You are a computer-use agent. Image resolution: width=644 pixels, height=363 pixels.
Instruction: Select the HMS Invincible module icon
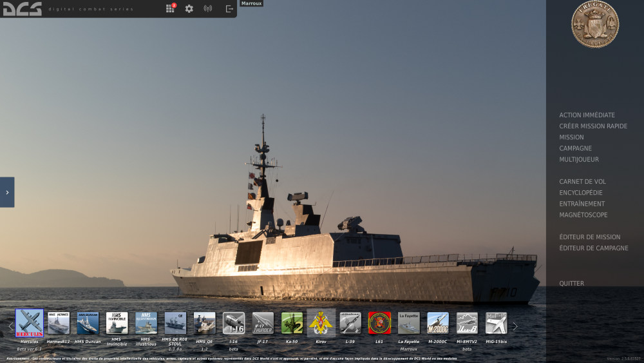[x=117, y=323]
